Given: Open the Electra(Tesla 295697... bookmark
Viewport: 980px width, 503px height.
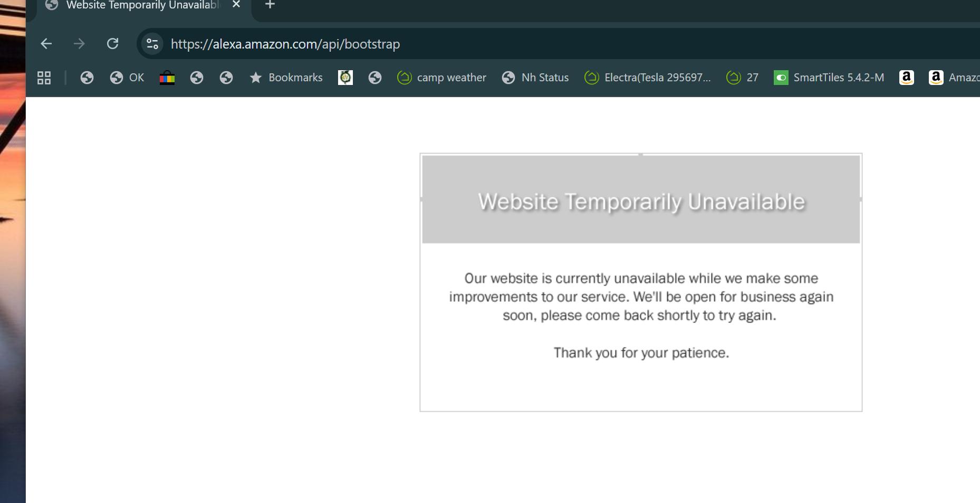Looking at the screenshot, I should point(648,78).
